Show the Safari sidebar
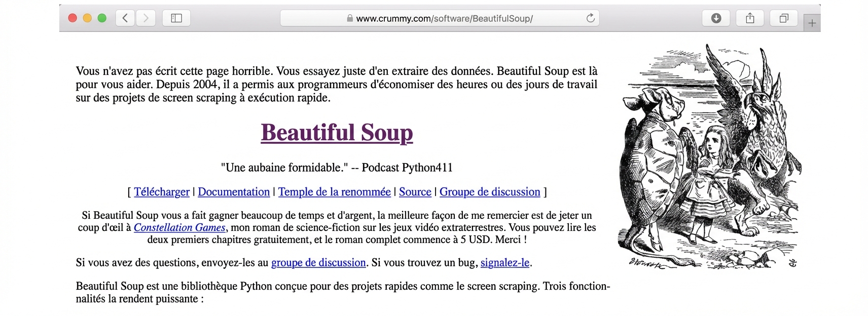 coord(176,18)
